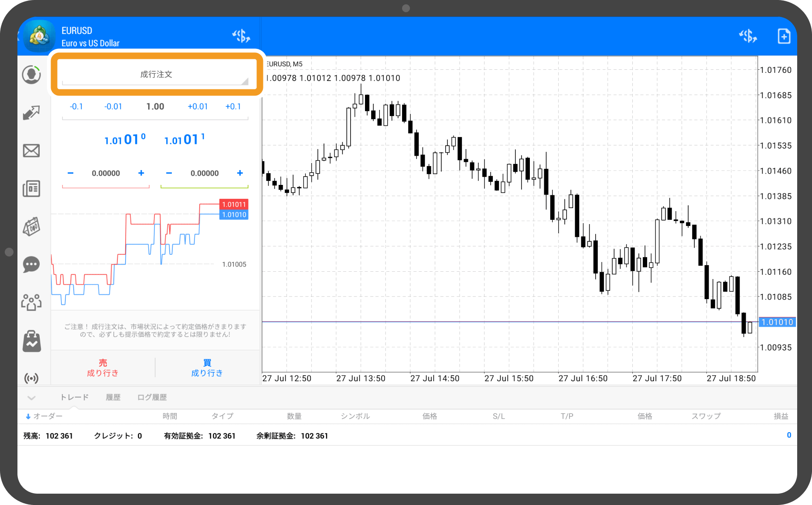812x505 pixels.
Task: Tap the currency symbol icon beside EURUSD title
Action: (x=241, y=36)
